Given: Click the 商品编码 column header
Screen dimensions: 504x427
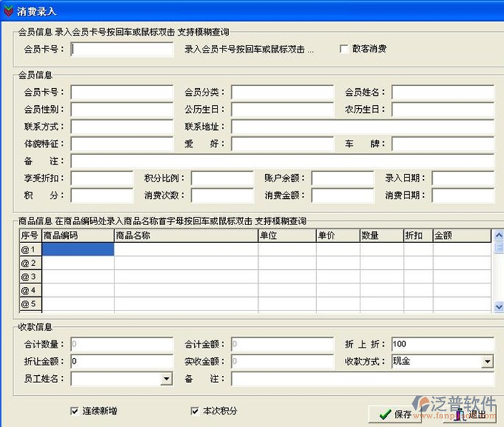Looking at the screenshot, I should pyautogui.click(x=77, y=235).
